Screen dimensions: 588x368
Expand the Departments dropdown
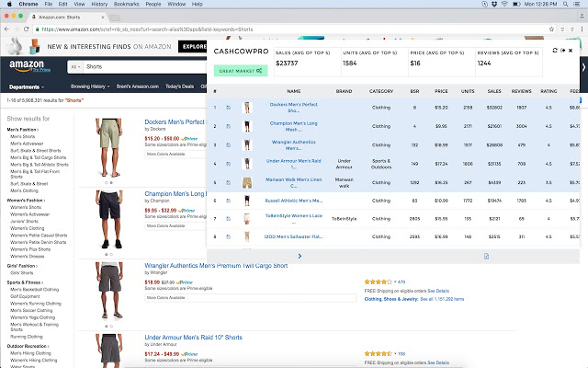(x=29, y=86)
